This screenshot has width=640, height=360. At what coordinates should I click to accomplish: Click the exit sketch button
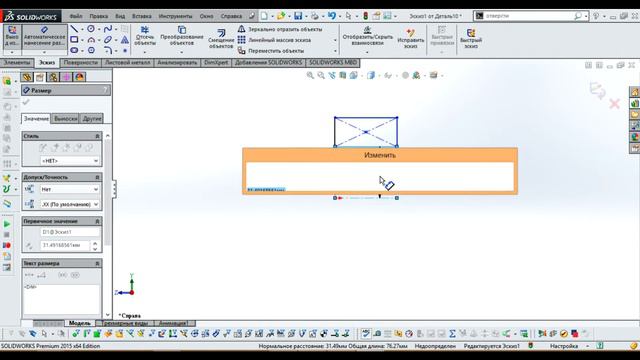(x=12, y=37)
